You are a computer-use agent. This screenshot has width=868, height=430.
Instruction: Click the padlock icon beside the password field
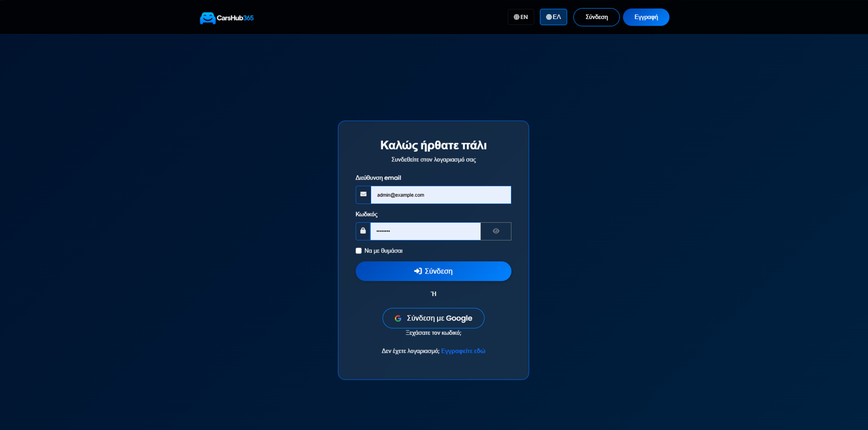coord(363,231)
